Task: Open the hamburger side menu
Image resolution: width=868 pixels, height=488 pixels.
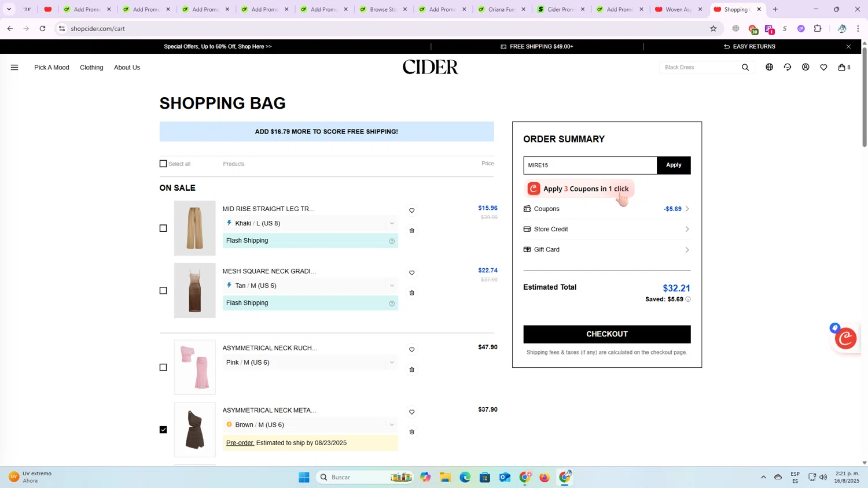Action: pos(14,68)
